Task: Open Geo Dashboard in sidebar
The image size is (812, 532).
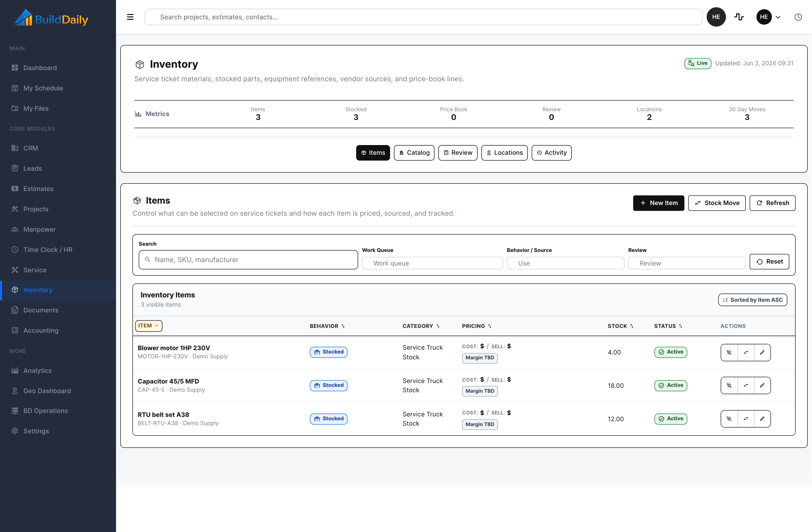Action: coord(58,391)
